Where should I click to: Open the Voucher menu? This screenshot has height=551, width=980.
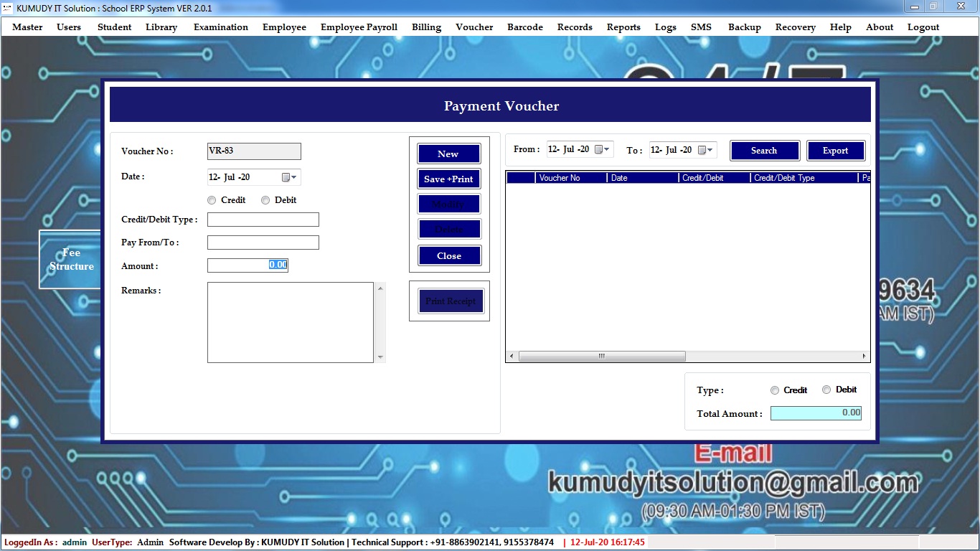(x=474, y=27)
